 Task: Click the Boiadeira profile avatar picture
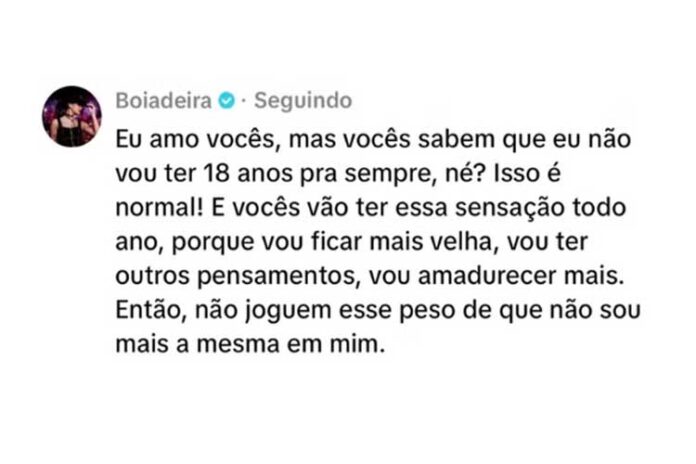tap(71, 116)
